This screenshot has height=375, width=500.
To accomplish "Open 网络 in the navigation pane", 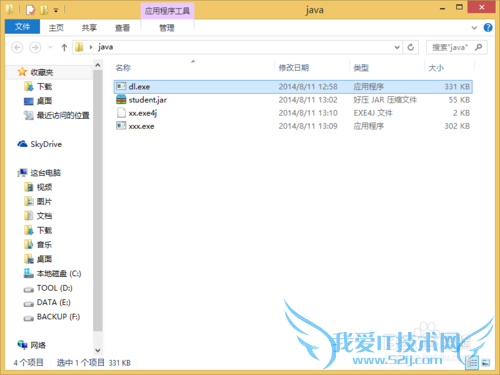I will pyautogui.click(x=38, y=345).
